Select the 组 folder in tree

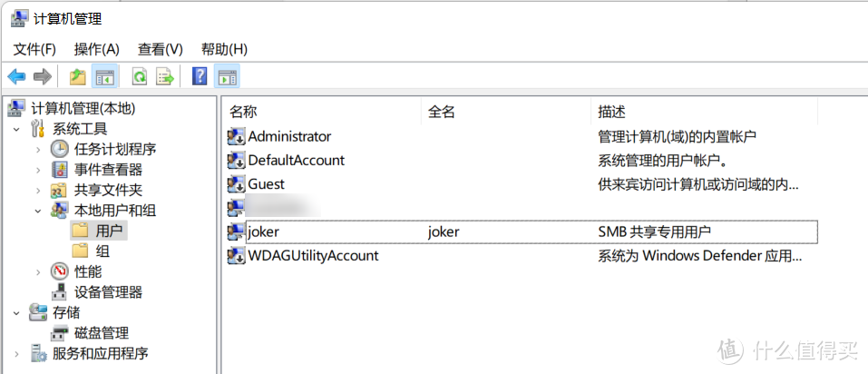click(102, 251)
